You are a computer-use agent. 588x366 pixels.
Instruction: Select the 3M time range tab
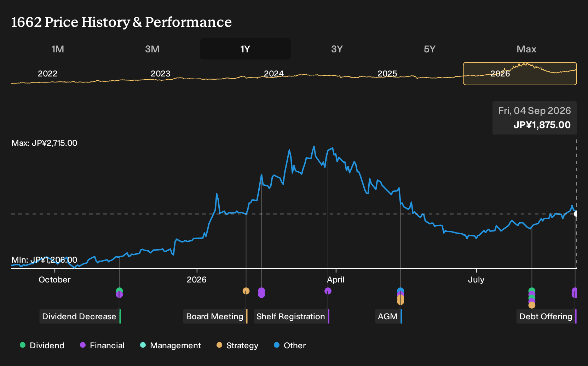[x=152, y=49]
